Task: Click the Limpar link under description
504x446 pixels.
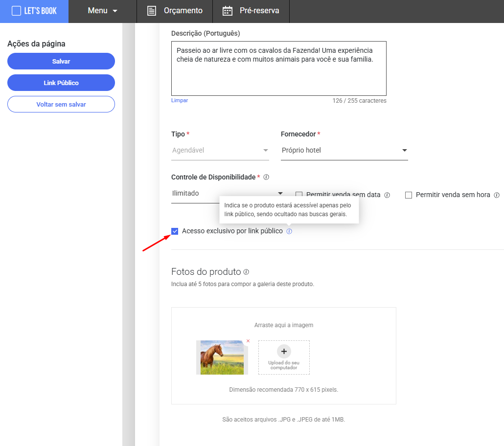Action: (x=180, y=101)
